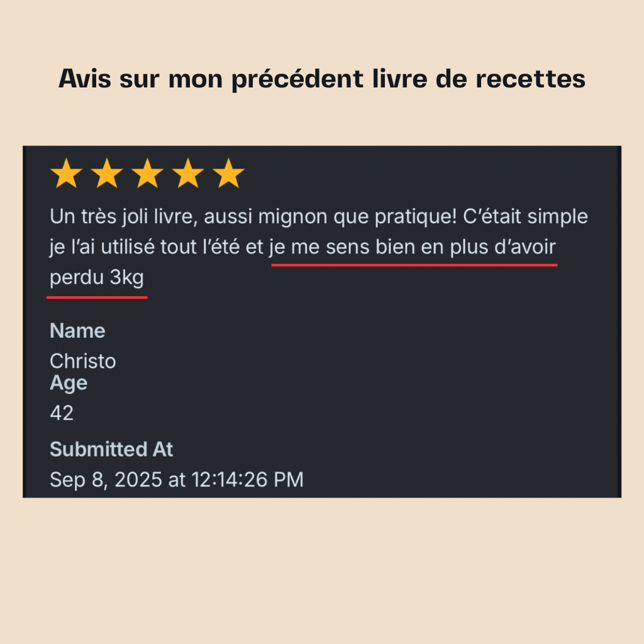This screenshot has height=644, width=644.
Task: Select the second gold rating star
Action: [107, 174]
